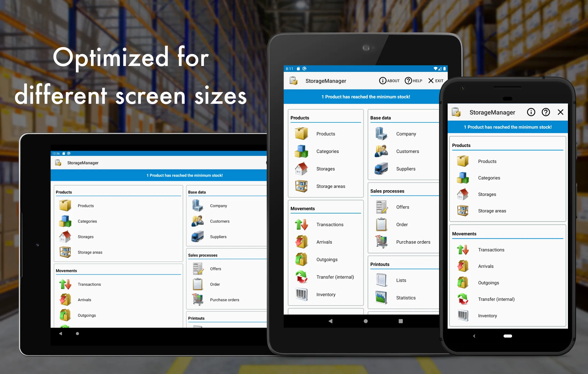This screenshot has width=588, height=374.
Task: Select the Purchase orders menu item
Action: [x=413, y=241]
